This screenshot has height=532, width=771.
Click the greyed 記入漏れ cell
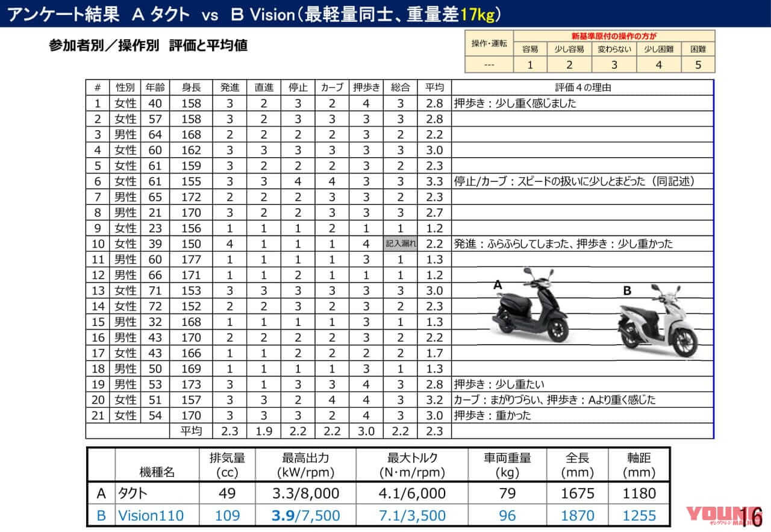tap(401, 243)
